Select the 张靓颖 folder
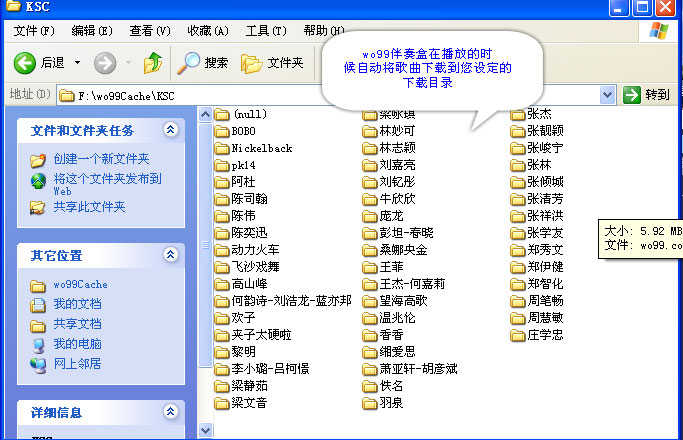 pos(537,131)
